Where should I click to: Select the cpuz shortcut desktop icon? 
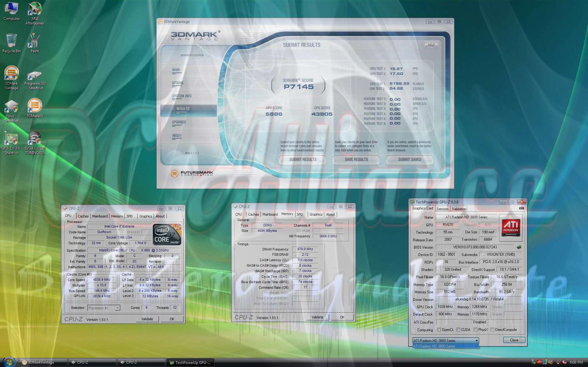[11, 111]
